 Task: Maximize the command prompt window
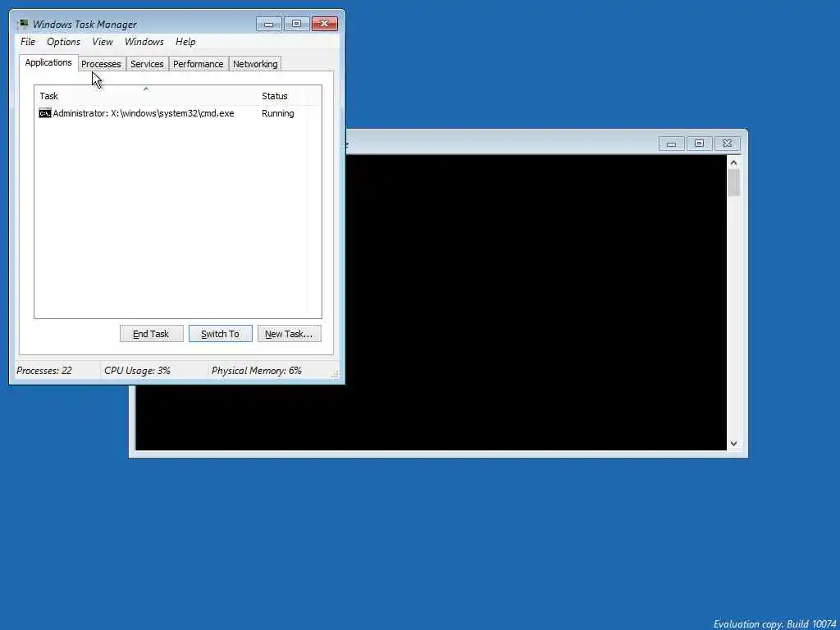coord(699,144)
